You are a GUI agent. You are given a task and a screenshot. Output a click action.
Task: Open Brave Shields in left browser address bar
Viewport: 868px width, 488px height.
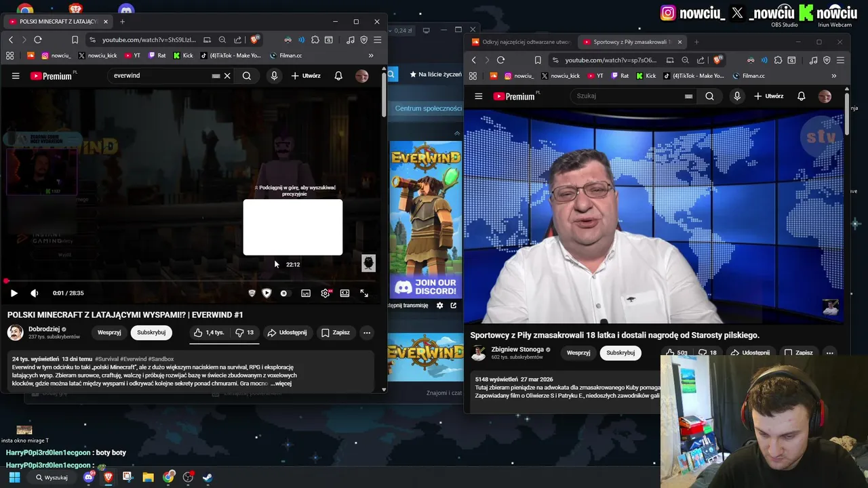click(255, 40)
